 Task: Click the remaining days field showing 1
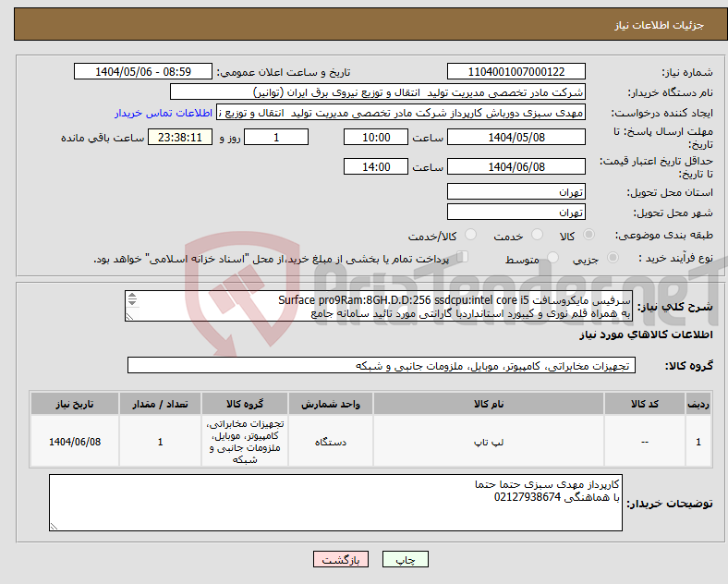(276, 138)
